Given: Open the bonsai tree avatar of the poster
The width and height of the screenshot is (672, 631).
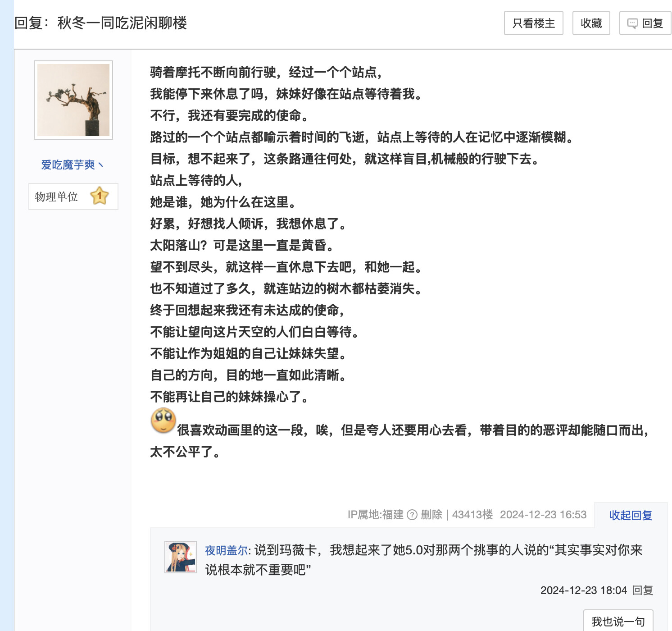Looking at the screenshot, I should [73, 100].
